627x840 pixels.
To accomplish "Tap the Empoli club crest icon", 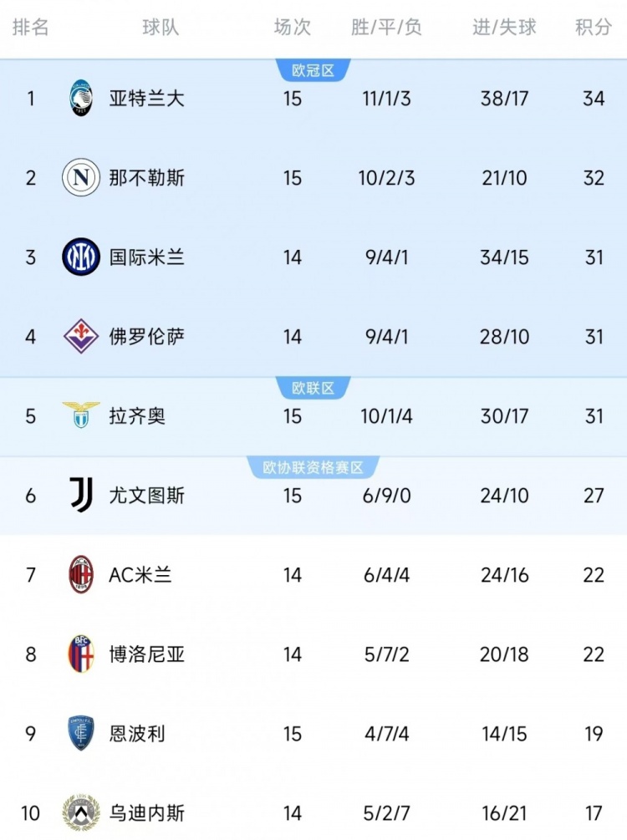I will 81,733.
